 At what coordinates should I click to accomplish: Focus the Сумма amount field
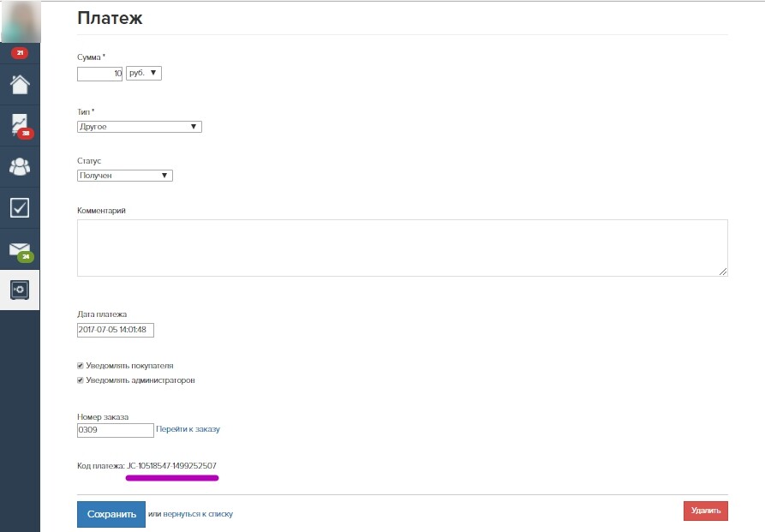(x=99, y=74)
